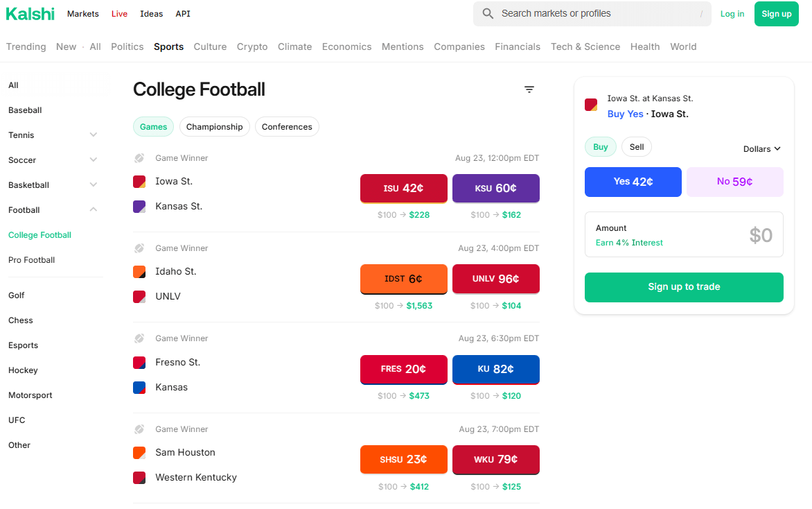Open the Live menu item

tap(119, 14)
